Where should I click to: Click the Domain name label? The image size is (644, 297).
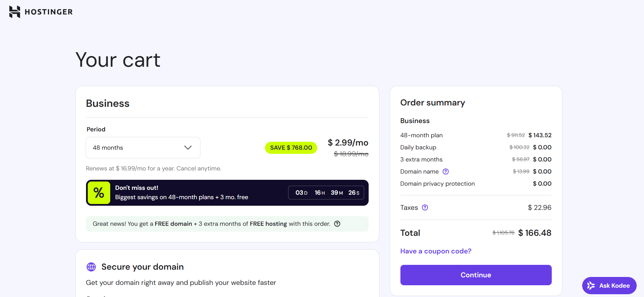pos(419,171)
